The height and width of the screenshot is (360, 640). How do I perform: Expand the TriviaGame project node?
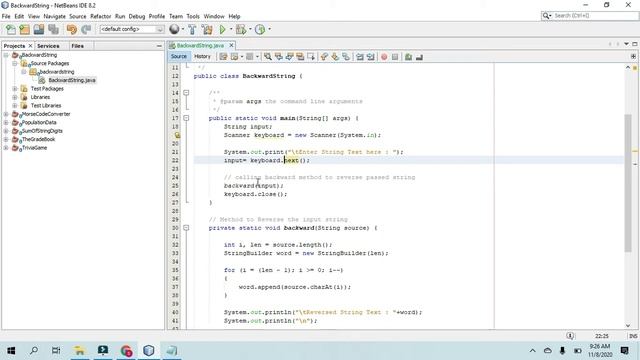6,148
